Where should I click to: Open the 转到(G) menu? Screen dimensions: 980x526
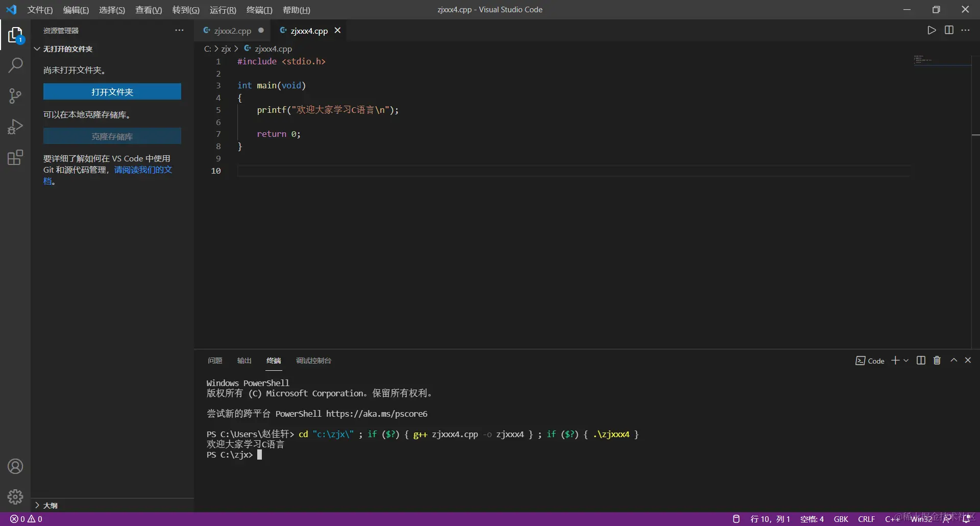click(x=186, y=10)
